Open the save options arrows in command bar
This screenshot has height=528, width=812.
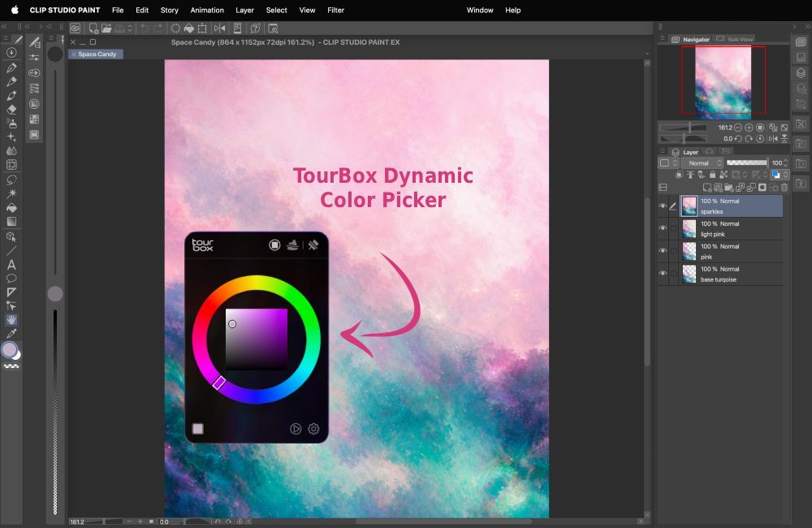point(130,28)
